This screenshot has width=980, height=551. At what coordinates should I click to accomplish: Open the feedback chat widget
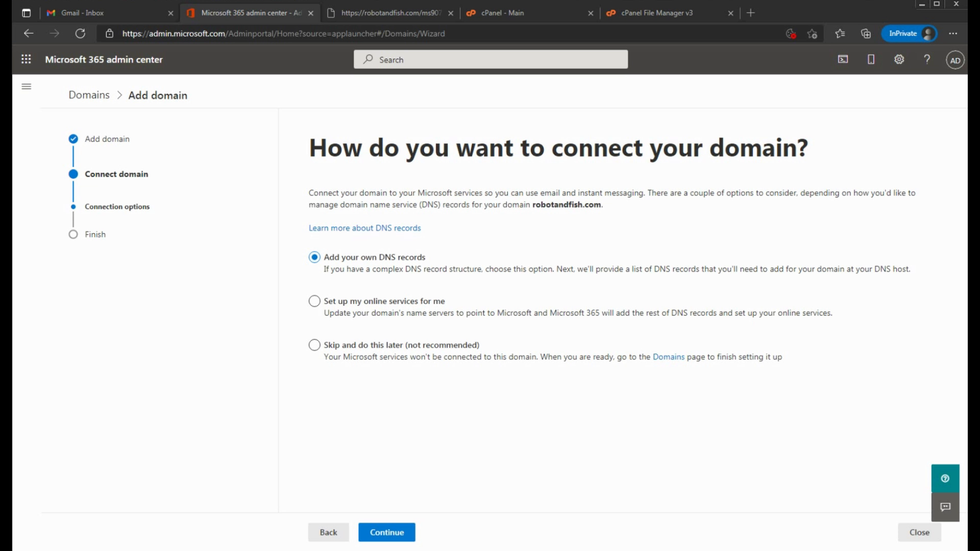pos(945,507)
